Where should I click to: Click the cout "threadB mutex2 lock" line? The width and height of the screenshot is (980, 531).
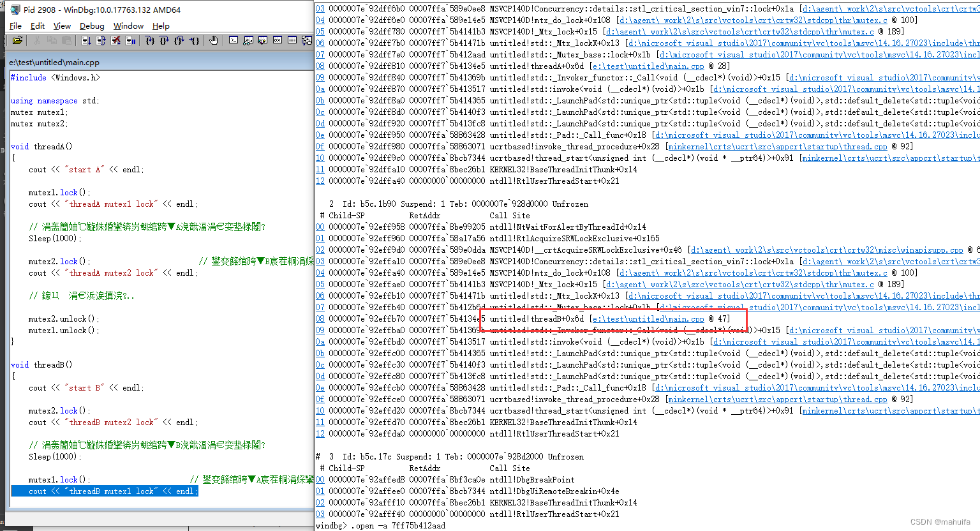[x=113, y=423]
